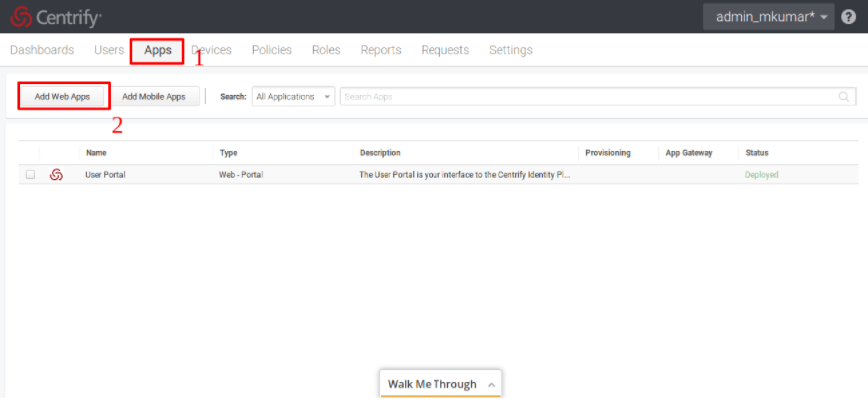Click the Provisioning column header
Screen dimensions: 868x405
608,153
